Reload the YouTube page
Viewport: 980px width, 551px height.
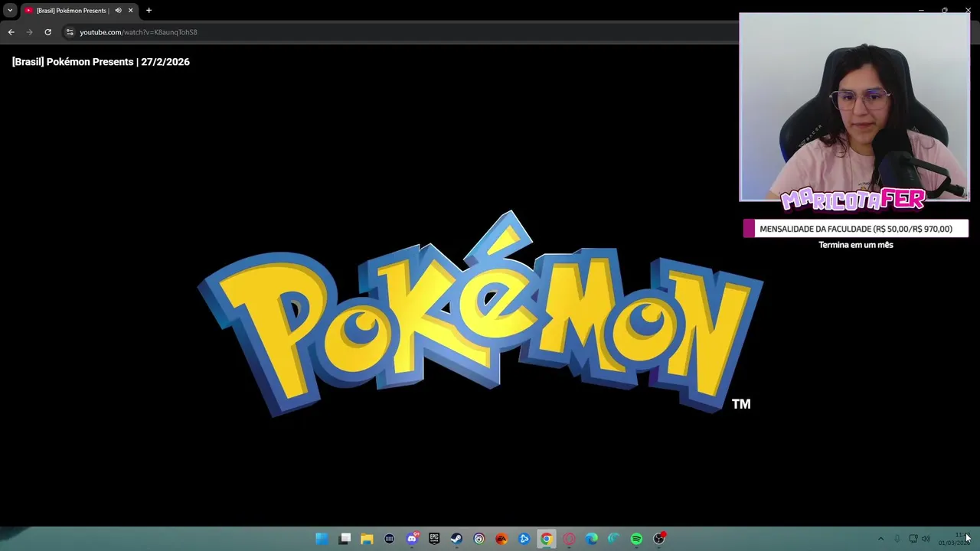point(47,32)
